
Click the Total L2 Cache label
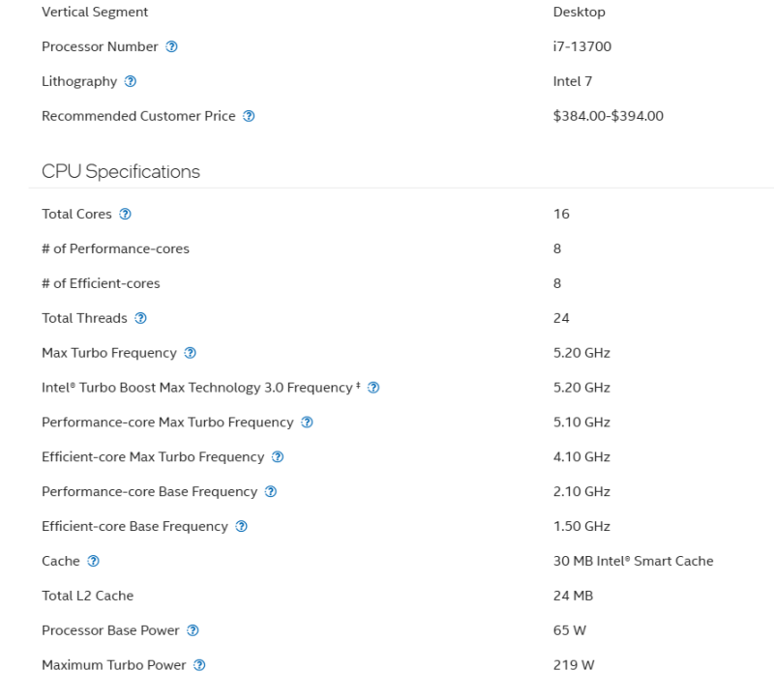point(87,596)
